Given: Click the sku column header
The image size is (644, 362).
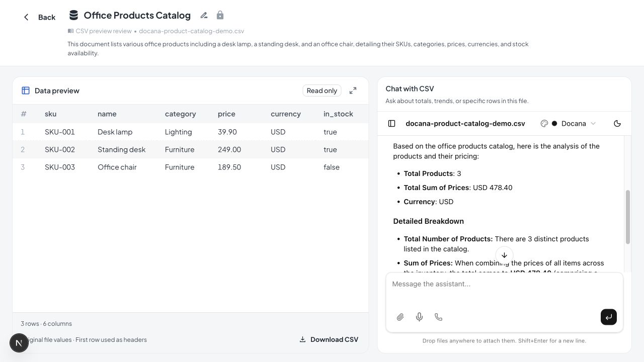Looking at the screenshot, I should click(x=50, y=114).
